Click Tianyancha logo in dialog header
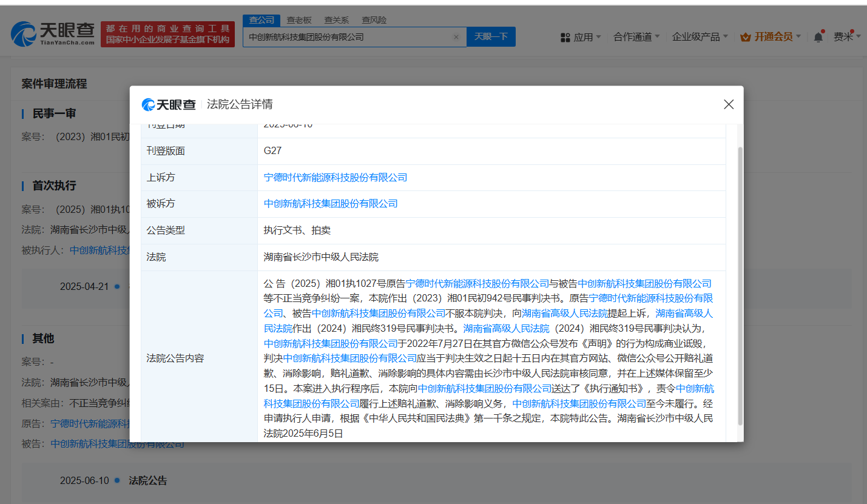Screen dimensions: 867x504 169,104
